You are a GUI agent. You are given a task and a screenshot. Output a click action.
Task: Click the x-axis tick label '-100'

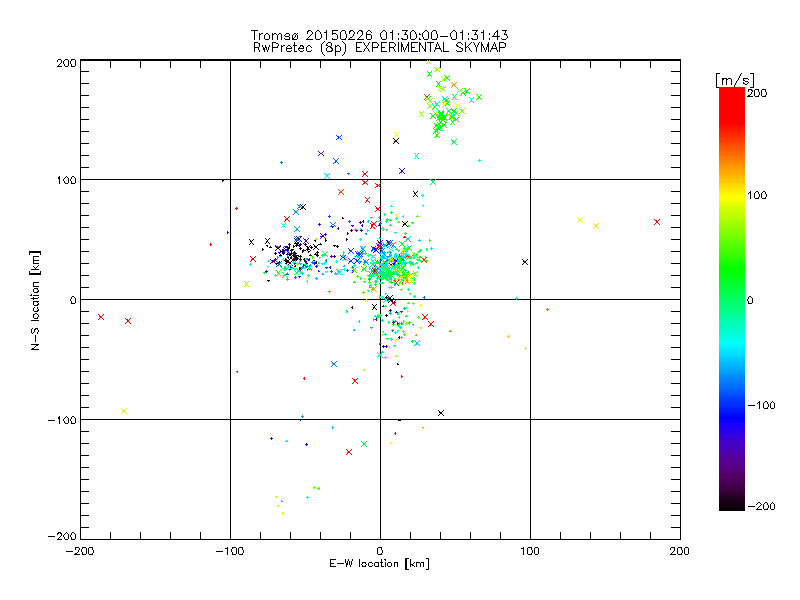coord(230,551)
